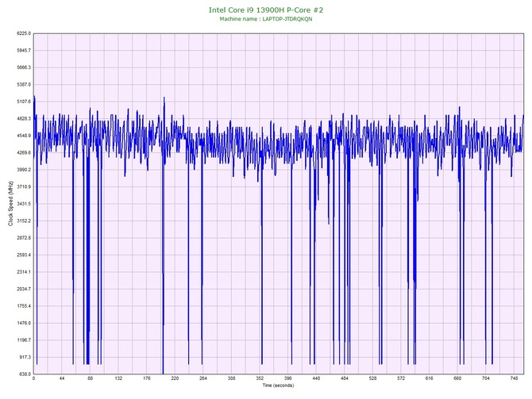Click the x-axis tick label 220
Image resolution: width=532 pixels, height=399 pixels.
coord(175,378)
